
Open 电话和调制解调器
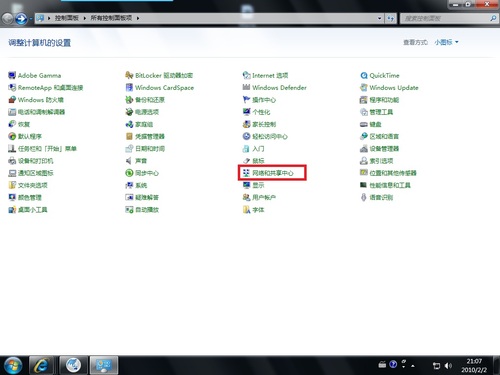(37, 112)
